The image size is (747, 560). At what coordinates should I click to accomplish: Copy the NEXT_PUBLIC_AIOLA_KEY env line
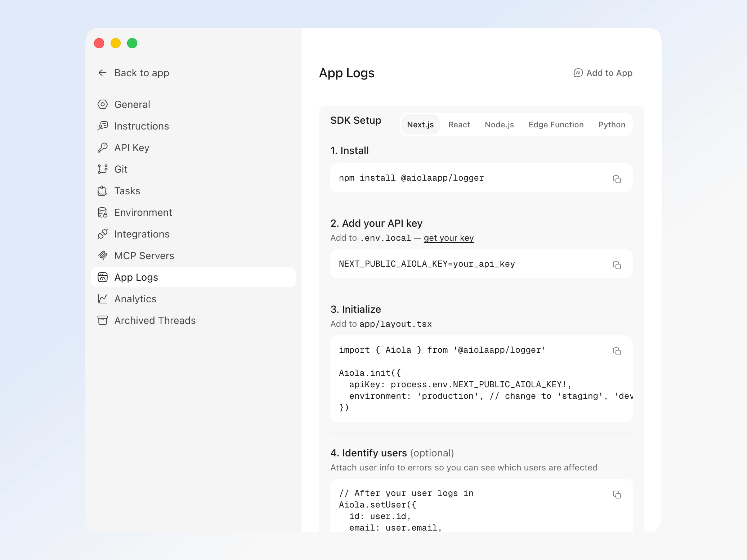(x=617, y=265)
